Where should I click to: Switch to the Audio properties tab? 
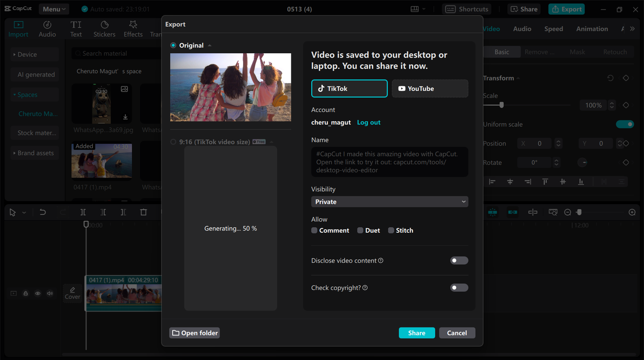[x=522, y=29]
